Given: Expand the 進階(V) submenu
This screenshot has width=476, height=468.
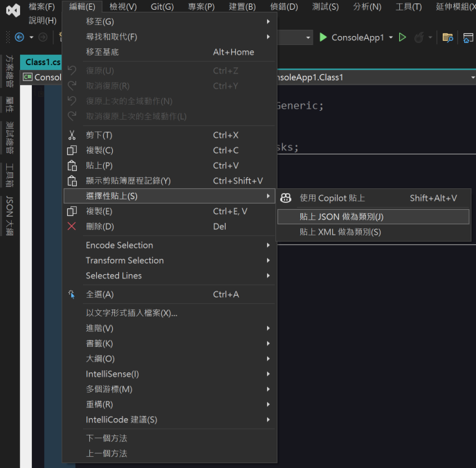Looking at the screenshot, I should pyautogui.click(x=170, y=328).
